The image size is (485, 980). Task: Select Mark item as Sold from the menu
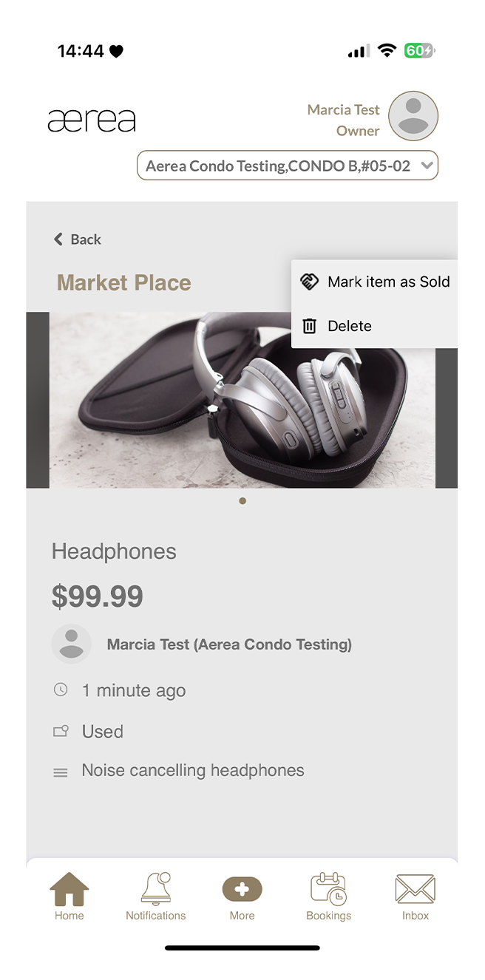pyautogui.click(x=388, y=281)
